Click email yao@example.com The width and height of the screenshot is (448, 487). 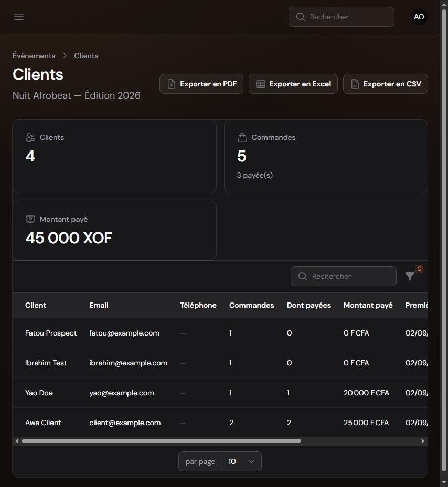[122, 393]
